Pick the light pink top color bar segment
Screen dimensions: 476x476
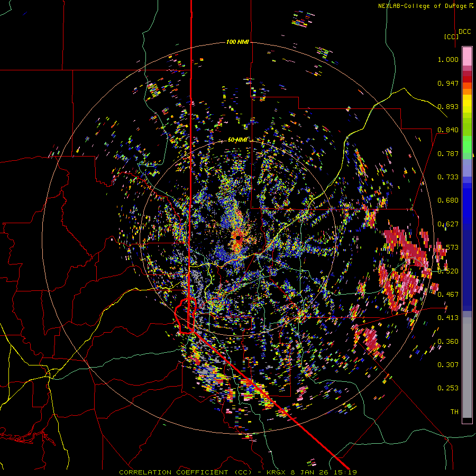click(x=467, y=56)
